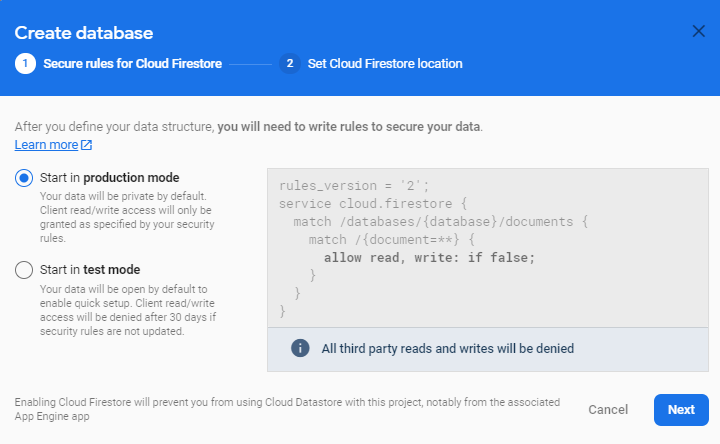Click the info icon in the denied notice

(x=300, y=348)
